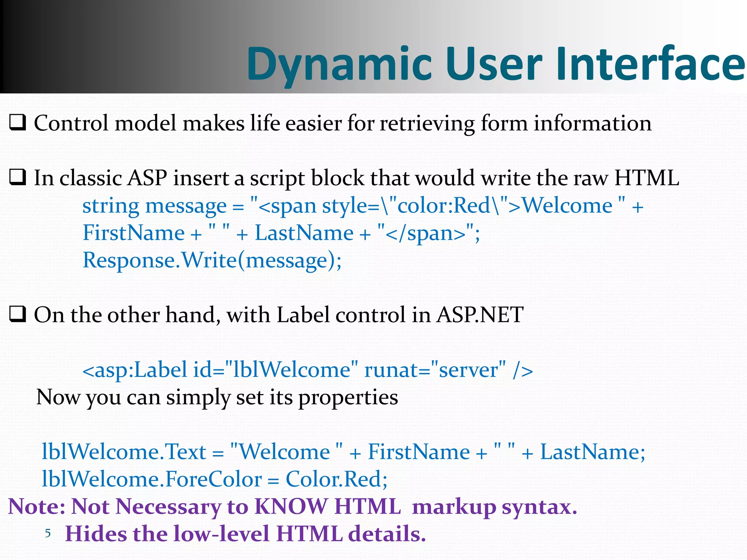Click the 'Hides the low-level HTML details.' text

point(245,534)
